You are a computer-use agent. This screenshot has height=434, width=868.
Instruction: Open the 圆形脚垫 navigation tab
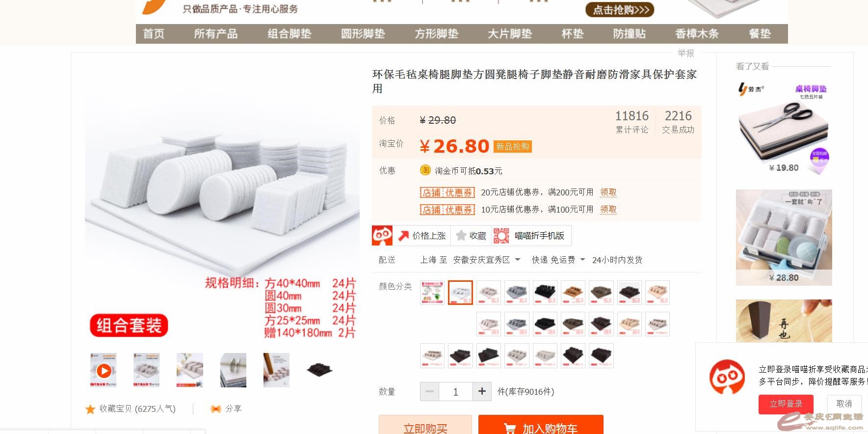tap(363, 34)
